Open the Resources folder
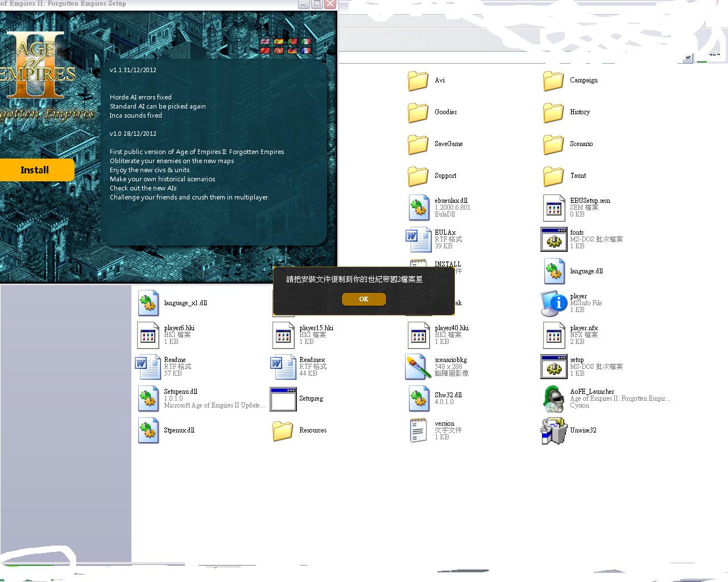728x582 pixels. (x=283, y=431)
